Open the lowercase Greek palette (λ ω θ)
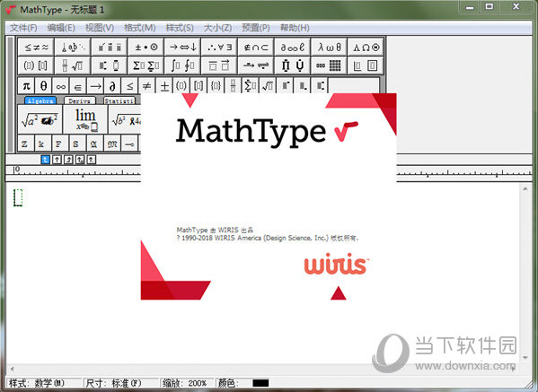Image resolution: width=538 pixels, height=392 pixels. [330, 47]
